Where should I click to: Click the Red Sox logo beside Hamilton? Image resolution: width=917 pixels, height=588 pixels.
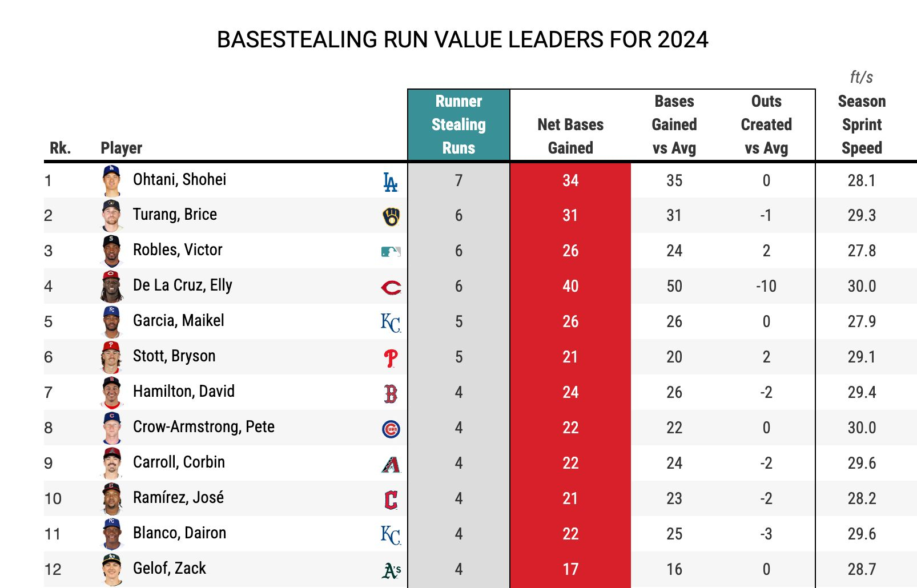391,394
